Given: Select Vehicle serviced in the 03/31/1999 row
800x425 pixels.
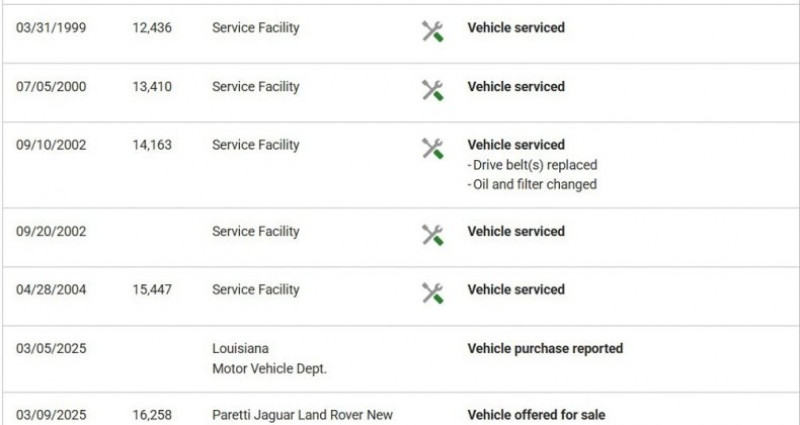Looking at the screenshot, I should click(516, 28).
